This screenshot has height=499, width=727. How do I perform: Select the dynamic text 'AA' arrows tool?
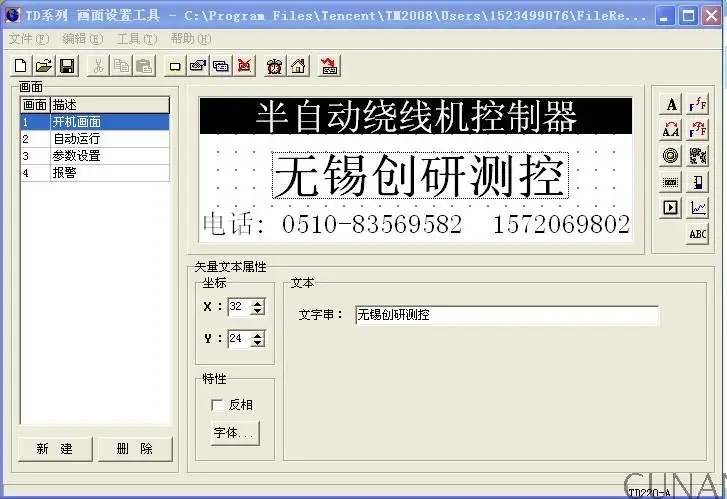click(x=670, y=130)
